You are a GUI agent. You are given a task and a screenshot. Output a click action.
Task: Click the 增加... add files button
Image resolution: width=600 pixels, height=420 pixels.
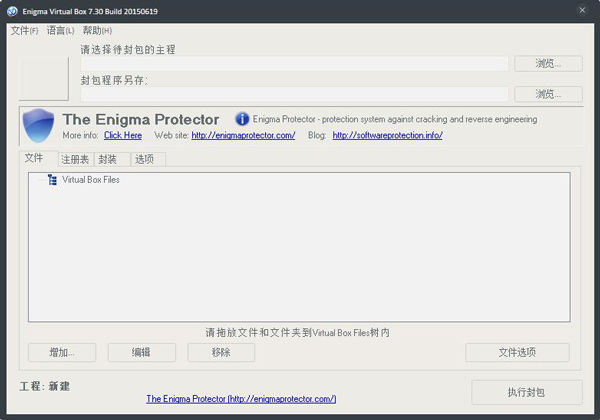tap(62, 352)
